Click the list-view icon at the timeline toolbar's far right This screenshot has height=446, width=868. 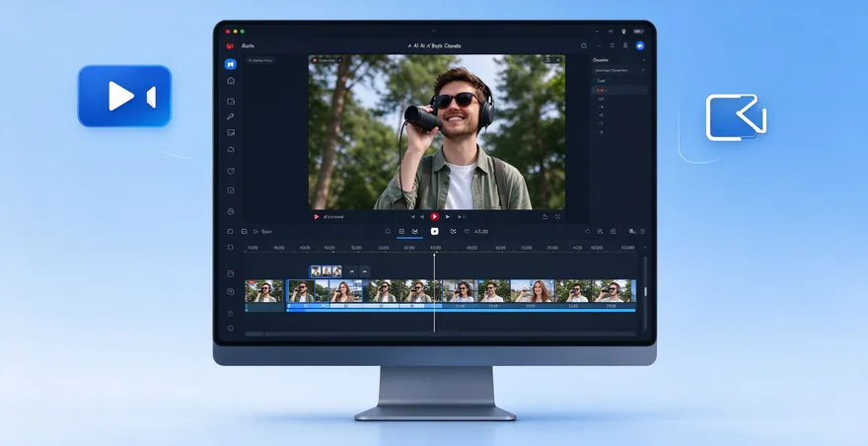tap(642, 232)
